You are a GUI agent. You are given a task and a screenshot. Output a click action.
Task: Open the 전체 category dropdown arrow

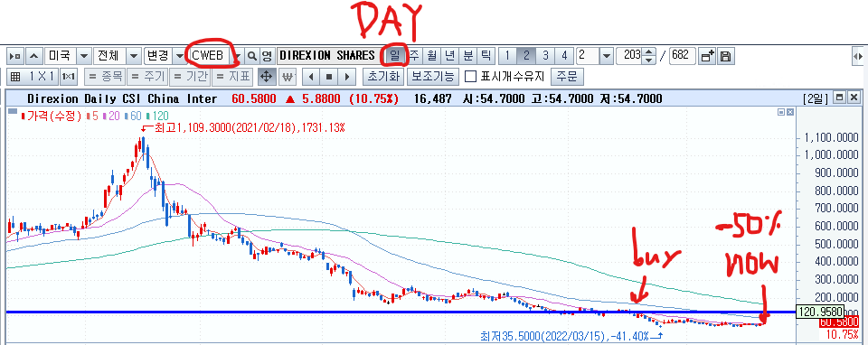pyautogui.click(x=134, y=55)
